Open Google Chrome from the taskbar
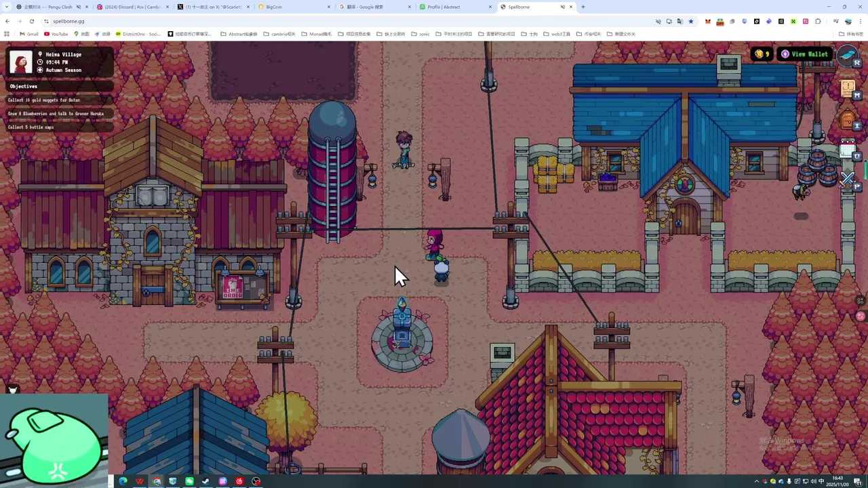 pos(156,481)
